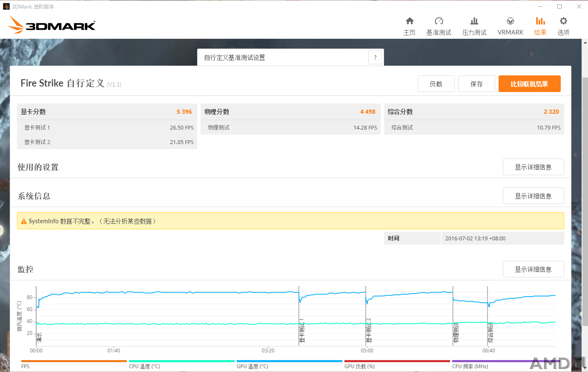Click the 综合测试 row 10.79 FPS

point(474,127)
